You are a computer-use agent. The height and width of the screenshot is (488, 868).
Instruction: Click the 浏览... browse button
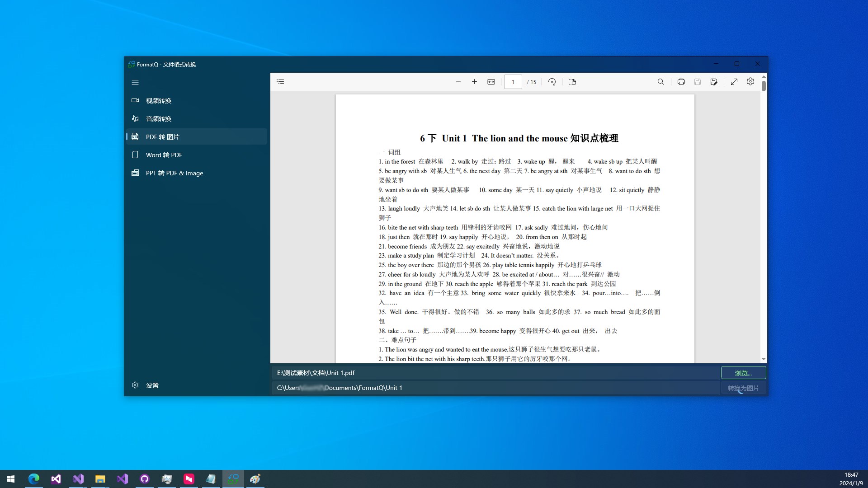point(743,373)
